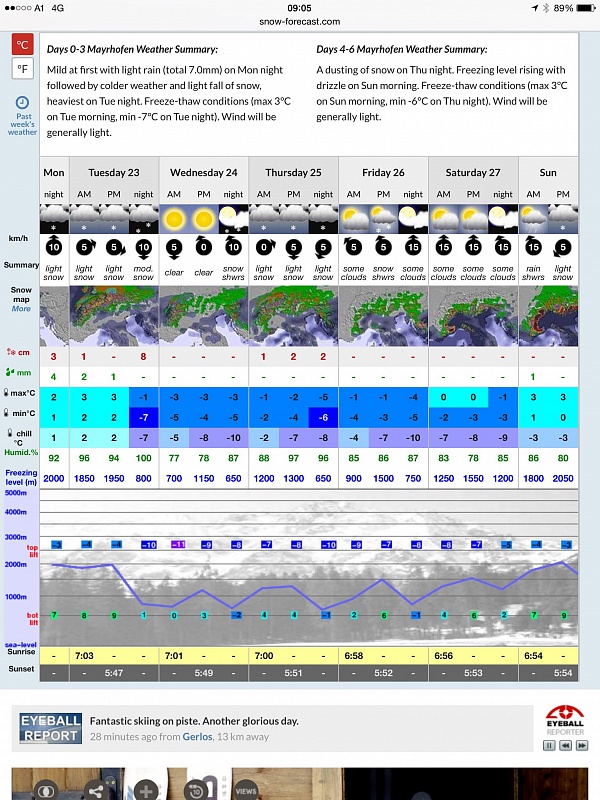Click Tuesday night 100 humidity value
Image resolution: width=600 pixels, height=800 pixels.
pyautogui.click(x=143, y=458)
